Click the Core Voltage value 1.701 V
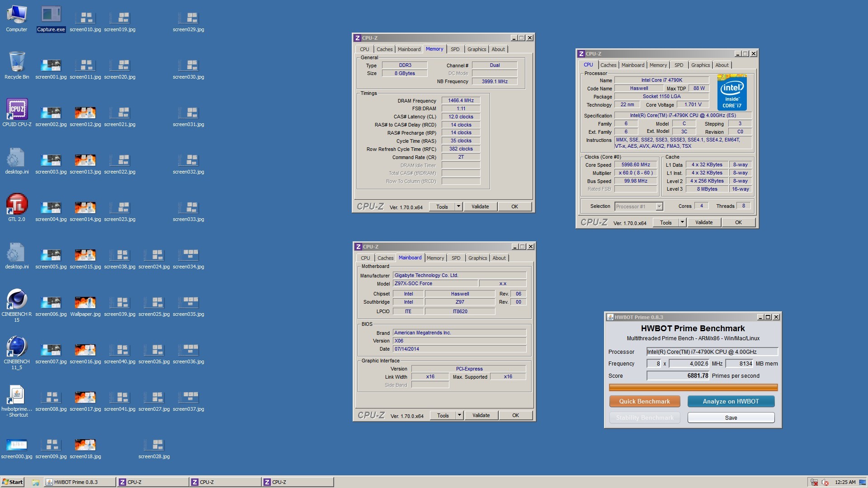 click(x=693, y=104)
